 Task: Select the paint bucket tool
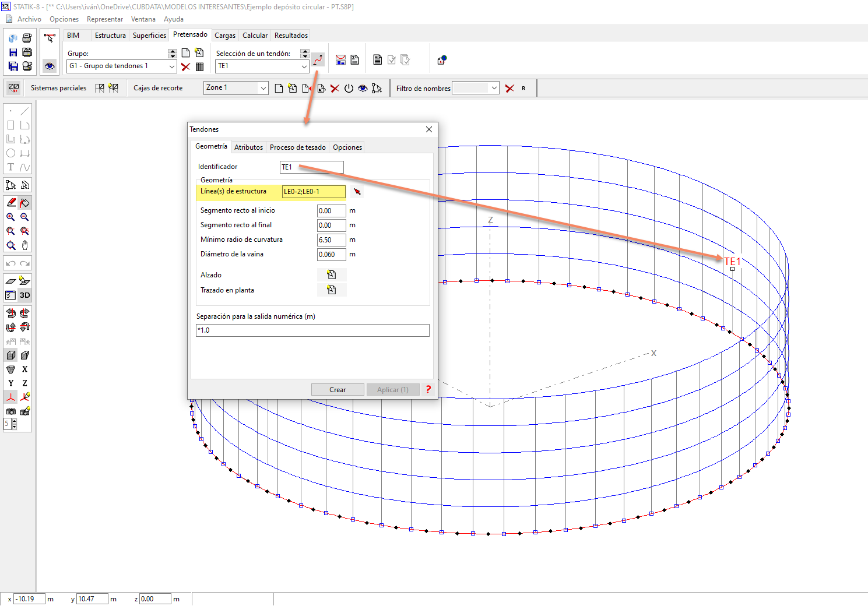coord(24,203)
